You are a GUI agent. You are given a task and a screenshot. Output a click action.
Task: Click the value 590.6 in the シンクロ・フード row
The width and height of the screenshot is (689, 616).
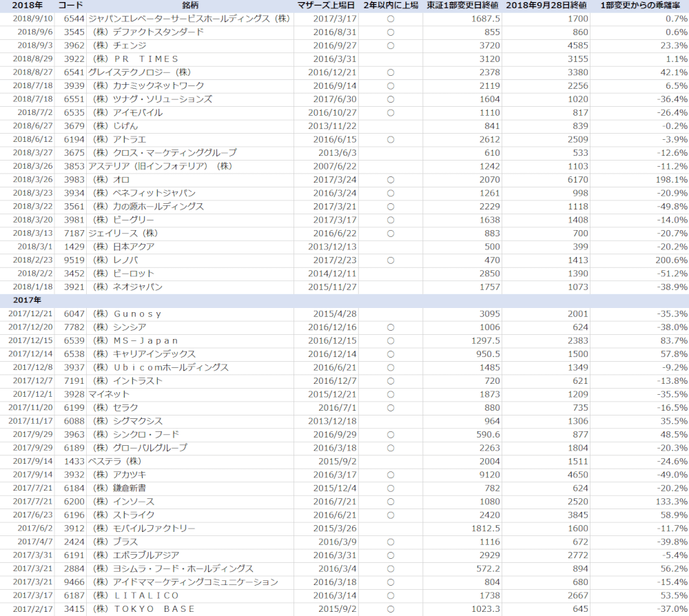click(x=487, y=435)
